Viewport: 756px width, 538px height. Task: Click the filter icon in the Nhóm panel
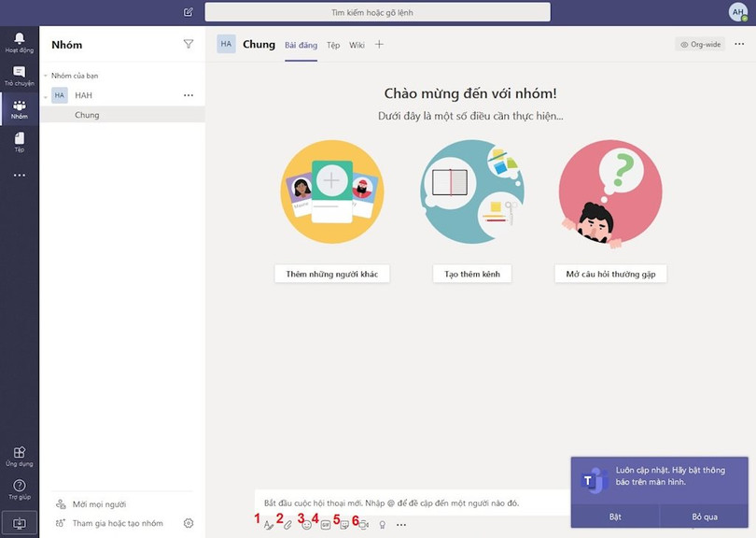(x=189, y=44)
